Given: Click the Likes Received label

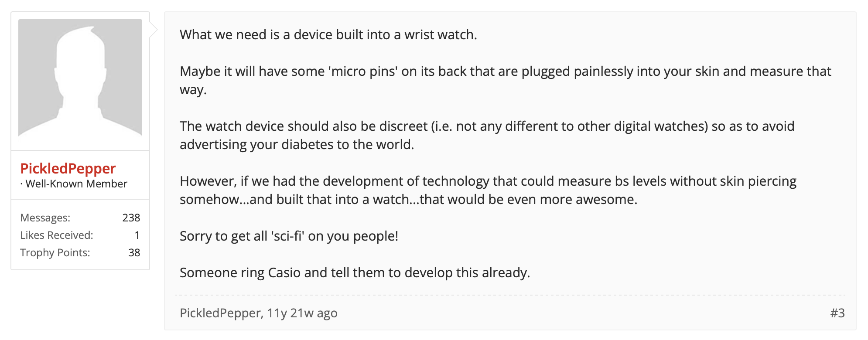Looking at the screenshot, I should click(57, 235).
